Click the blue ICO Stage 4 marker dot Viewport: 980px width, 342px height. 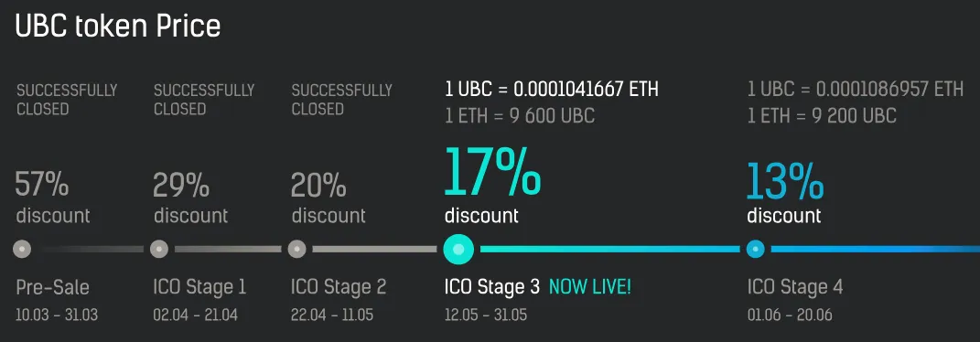756,249
